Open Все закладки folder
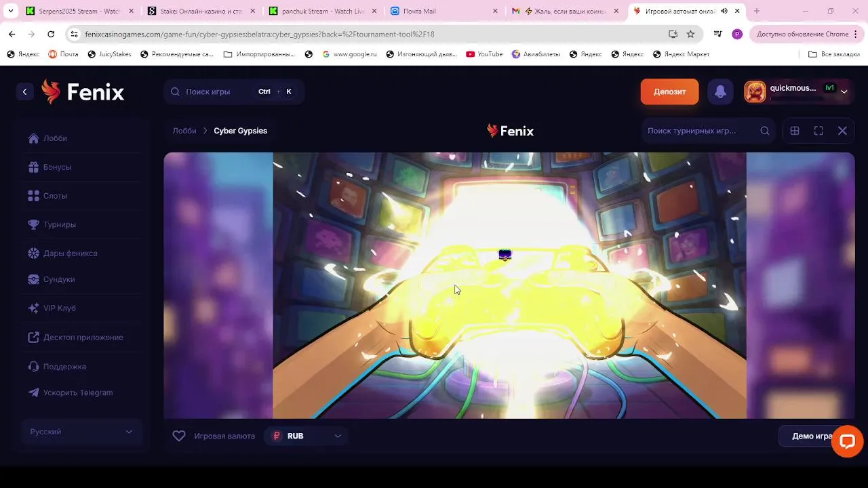 tap(834, 54)
